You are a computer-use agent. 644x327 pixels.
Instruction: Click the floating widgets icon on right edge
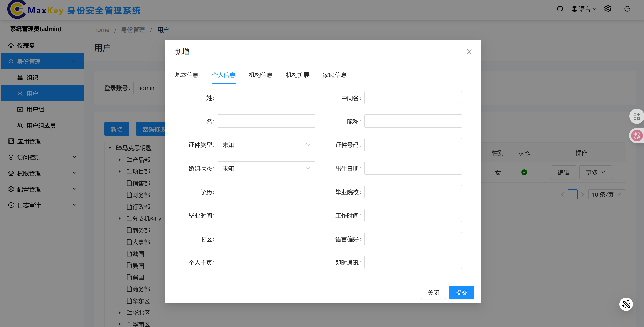tap(637, 116)
